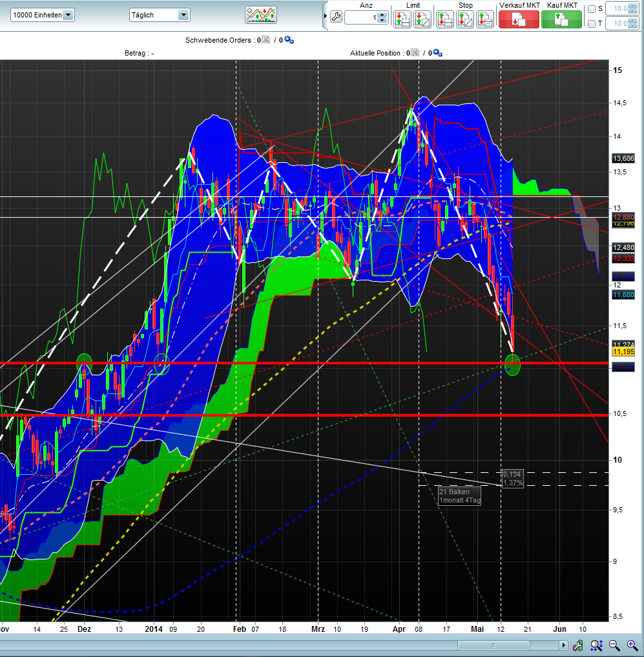Select the chart indicators icon in the top toolbar

tap(261, 14)
